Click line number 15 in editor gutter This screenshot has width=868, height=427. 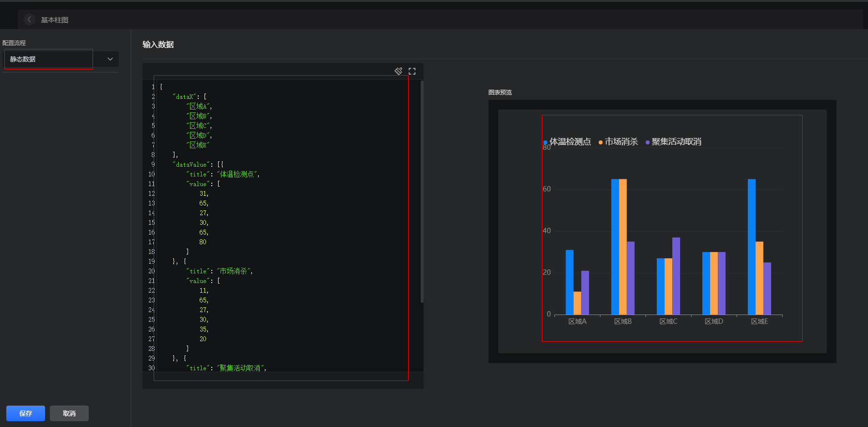click(152, 223)
